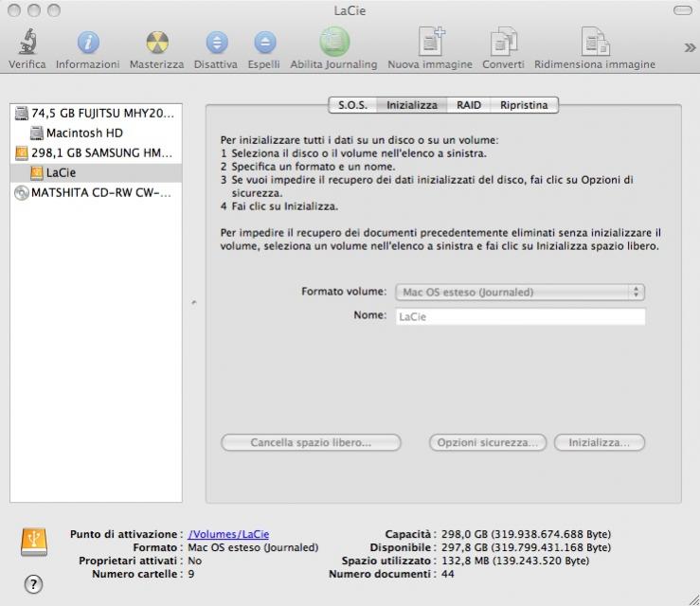Switch to the Inizializza tab
This screenshot has height=606, width=700.
[412, 105]
